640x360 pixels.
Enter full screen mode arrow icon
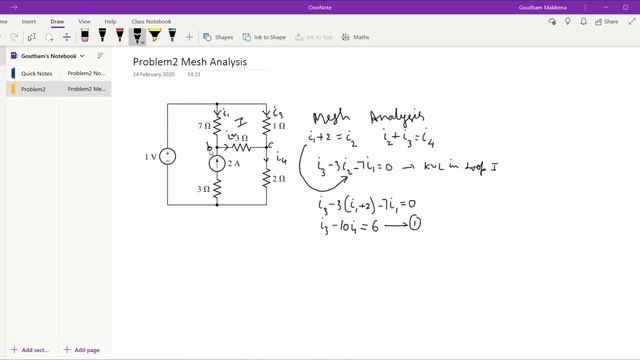(x=632, y=22)
